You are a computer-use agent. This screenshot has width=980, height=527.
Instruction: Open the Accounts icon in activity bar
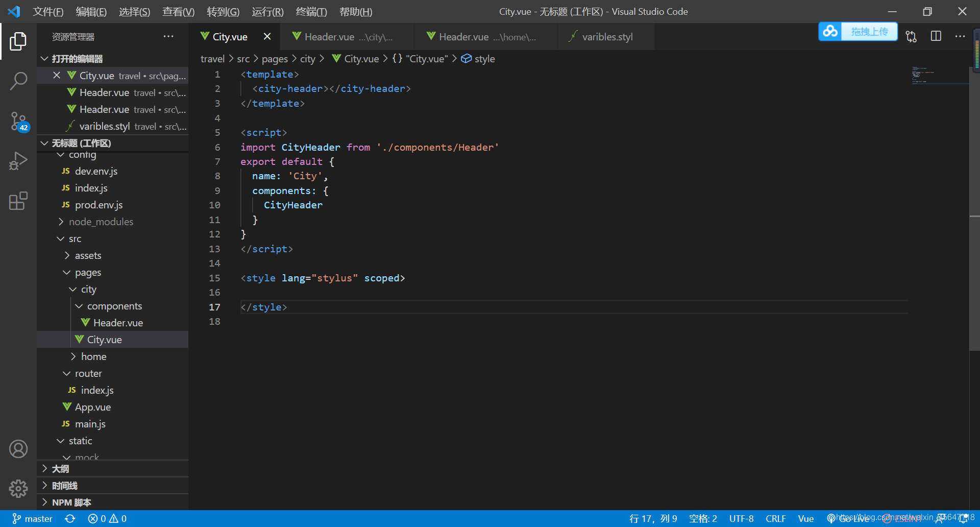(18, 449)
